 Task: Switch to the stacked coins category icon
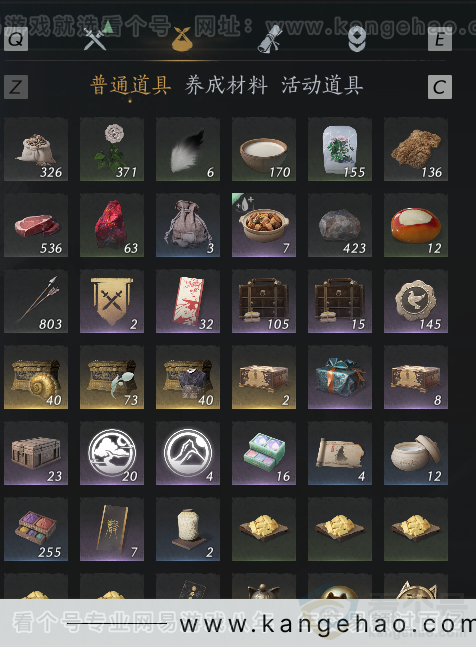357,40
